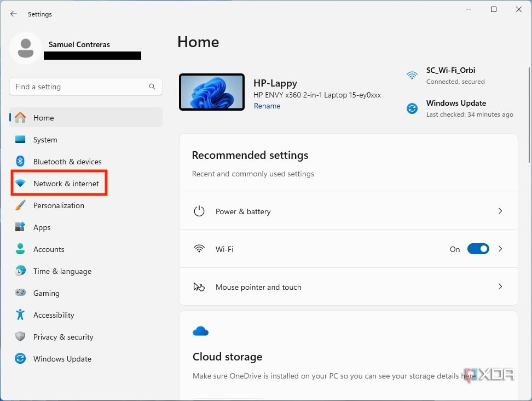Click the search icon in Find a setting

point(152,87)
